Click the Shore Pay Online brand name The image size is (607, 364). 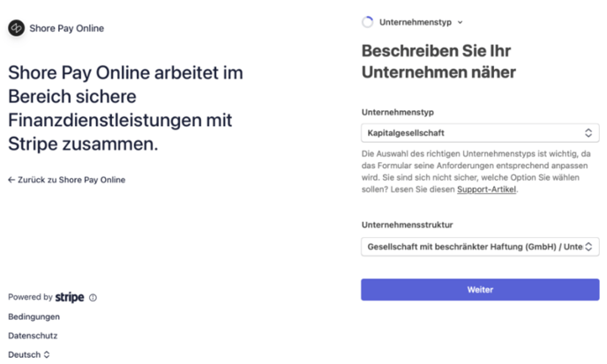pyautogui.click(x=67, y=28)
